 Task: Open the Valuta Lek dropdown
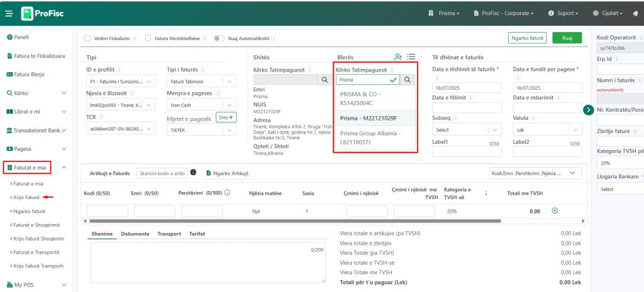[x=547, y=129]
